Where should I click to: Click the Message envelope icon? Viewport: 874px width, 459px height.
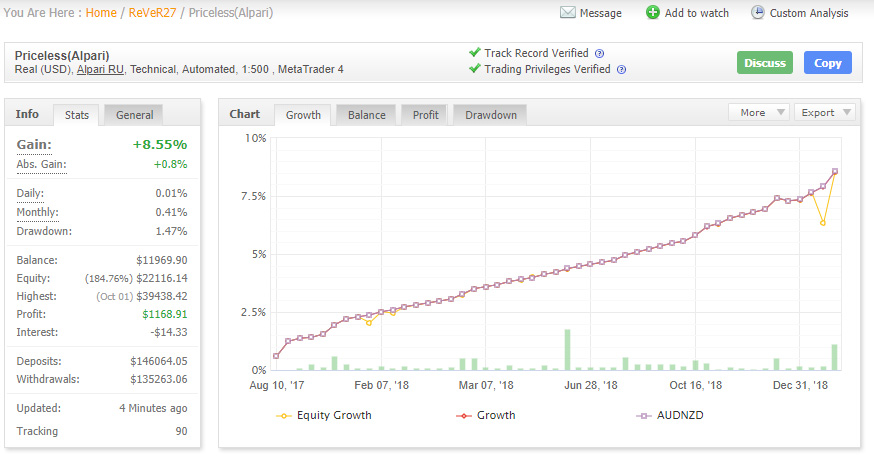567,12
